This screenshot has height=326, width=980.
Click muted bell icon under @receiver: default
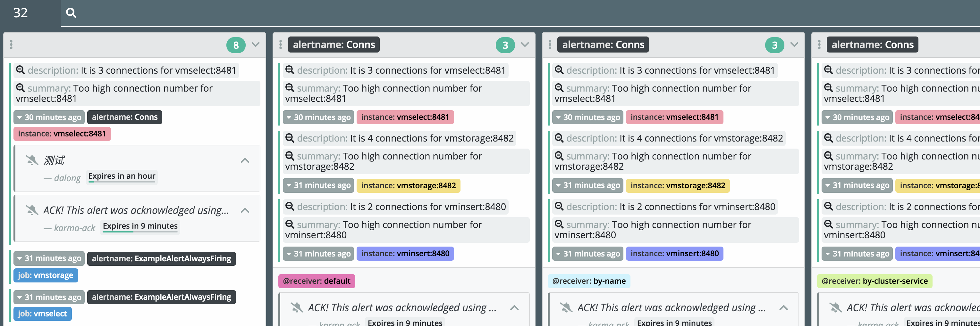coord(297,307)
